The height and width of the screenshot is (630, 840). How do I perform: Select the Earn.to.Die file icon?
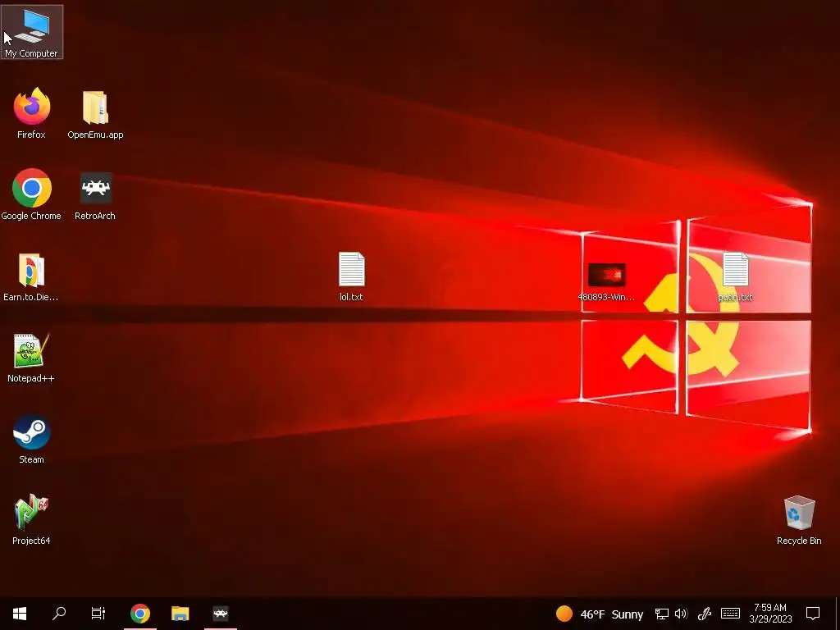[31, 276]
